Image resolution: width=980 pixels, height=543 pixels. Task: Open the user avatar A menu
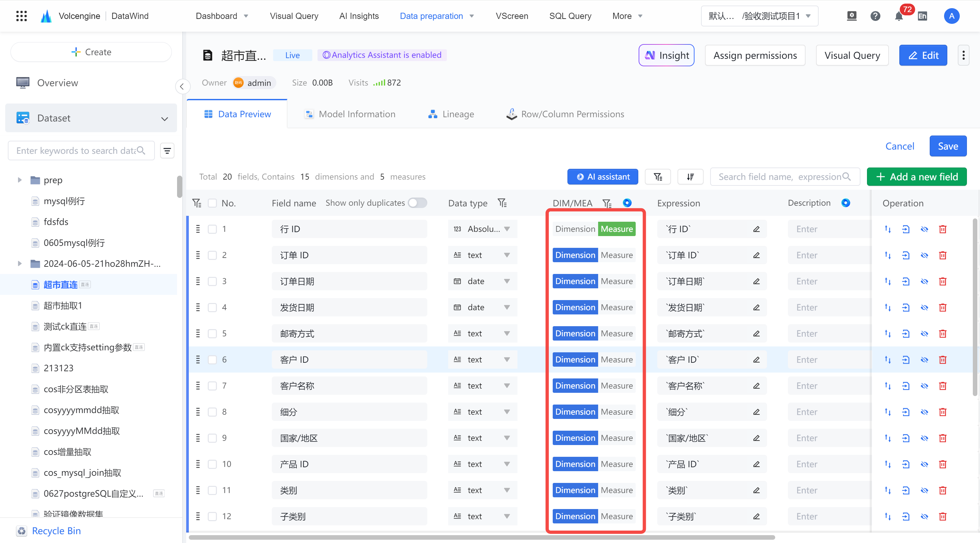pos(952,16)
